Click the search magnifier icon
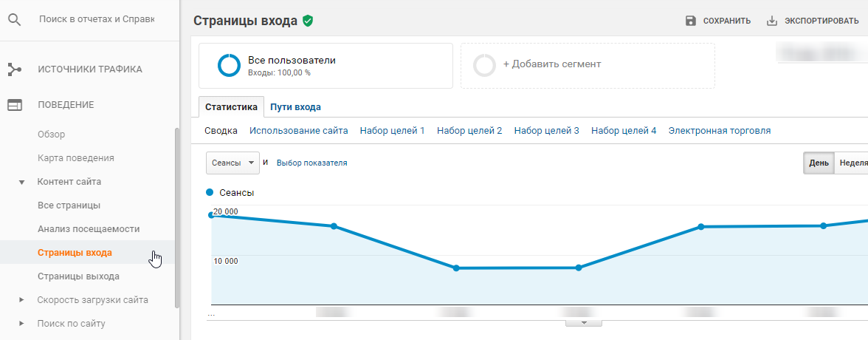 14,19
